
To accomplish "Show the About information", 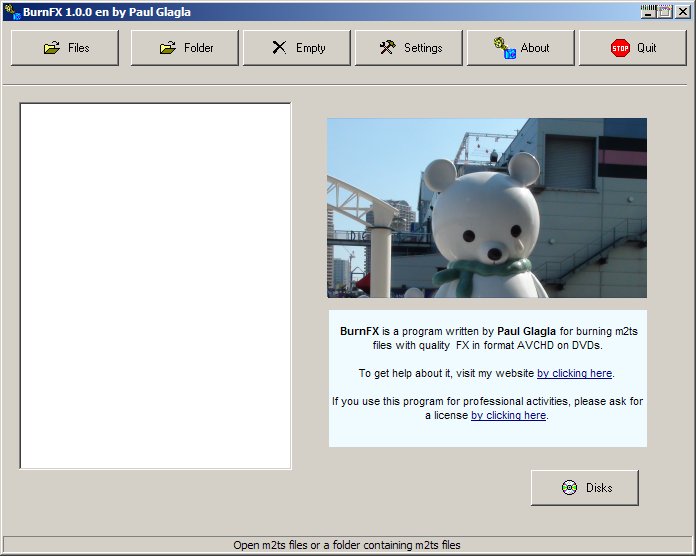I will point(520,48).
